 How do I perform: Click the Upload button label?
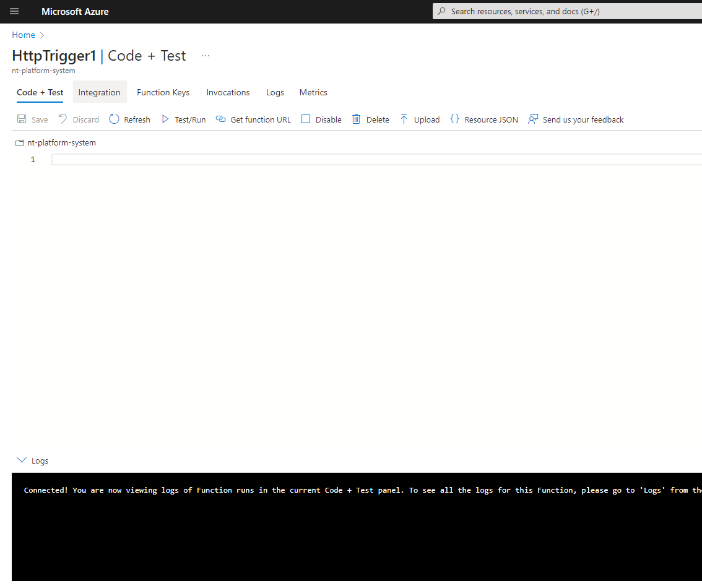click(427, 119)
